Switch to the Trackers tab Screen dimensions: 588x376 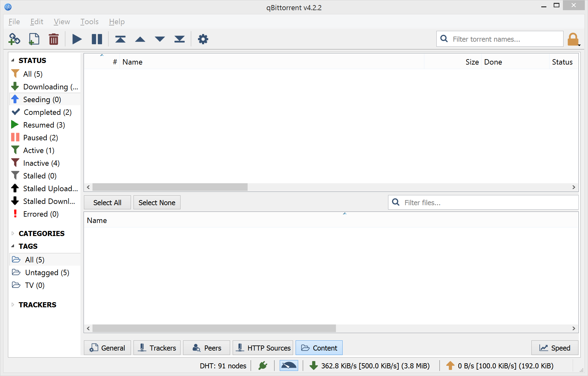(157, 348)
